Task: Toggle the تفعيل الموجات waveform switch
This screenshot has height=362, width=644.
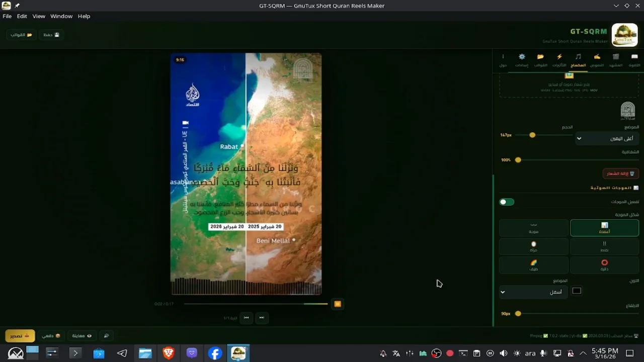Action: (x=507, y=202)
